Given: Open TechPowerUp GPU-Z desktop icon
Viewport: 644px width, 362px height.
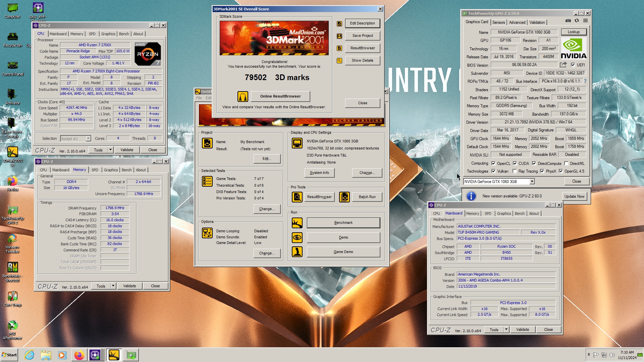Looking at the screenshot, I should click(12, 215).
